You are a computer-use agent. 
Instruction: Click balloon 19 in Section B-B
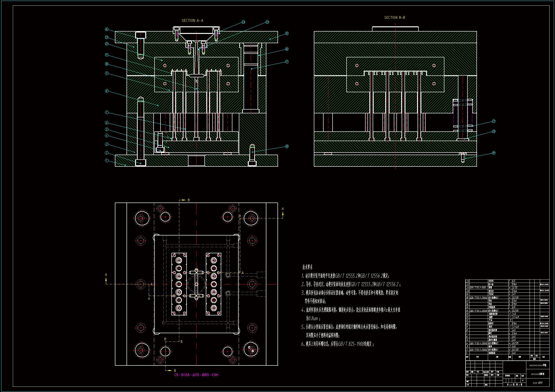pyautogui.click(x=494, y=153)
